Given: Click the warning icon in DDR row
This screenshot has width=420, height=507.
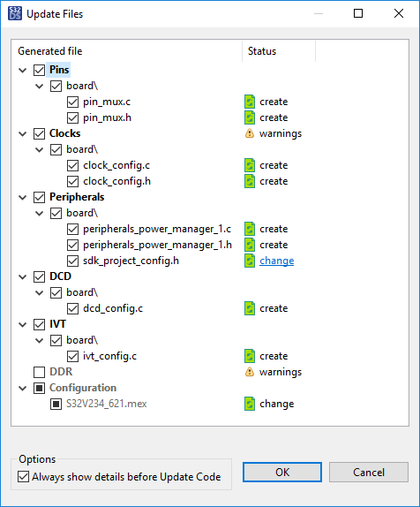Looking at the screenshot, I should click(x=250, y=372).
